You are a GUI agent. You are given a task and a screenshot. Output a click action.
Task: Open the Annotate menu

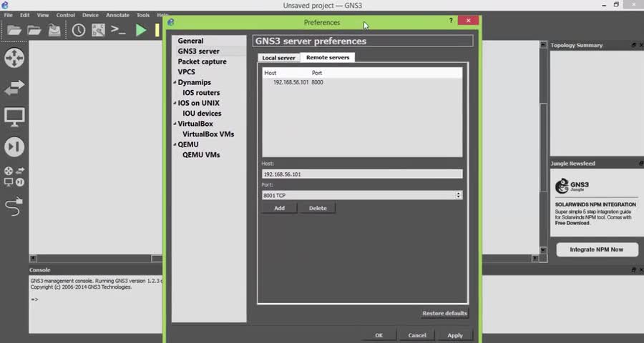coord(117,15)
